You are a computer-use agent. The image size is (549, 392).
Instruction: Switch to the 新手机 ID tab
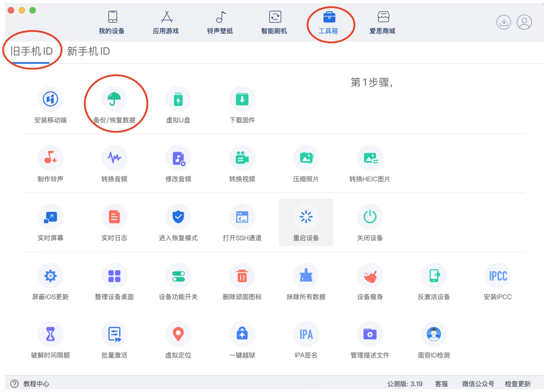pos(88,51)
